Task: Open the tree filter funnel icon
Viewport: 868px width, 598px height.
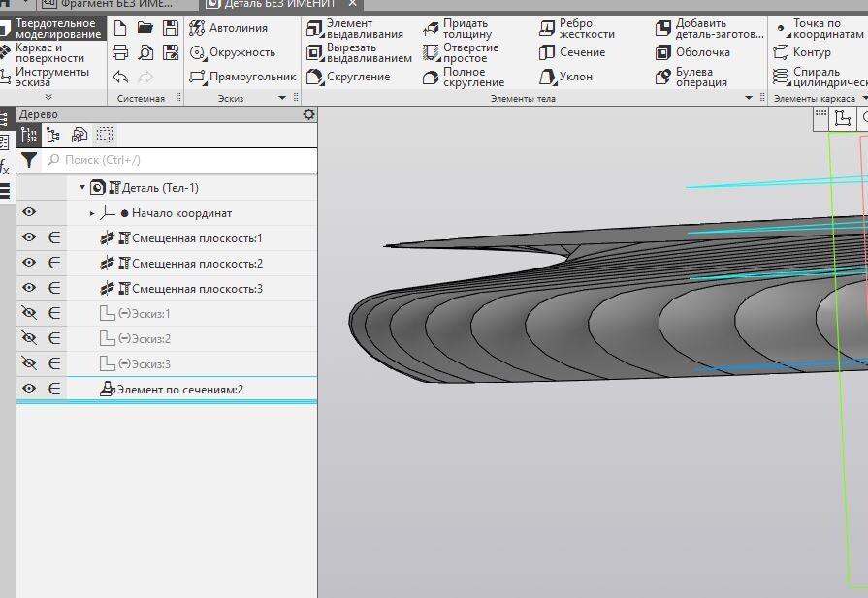Action: (30, 160)
